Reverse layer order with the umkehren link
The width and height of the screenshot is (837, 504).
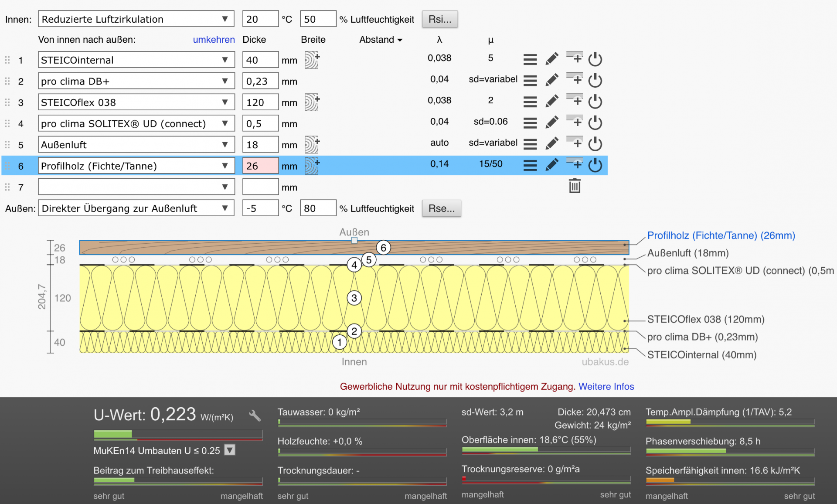pyautogui.click(x=214, y=40)
